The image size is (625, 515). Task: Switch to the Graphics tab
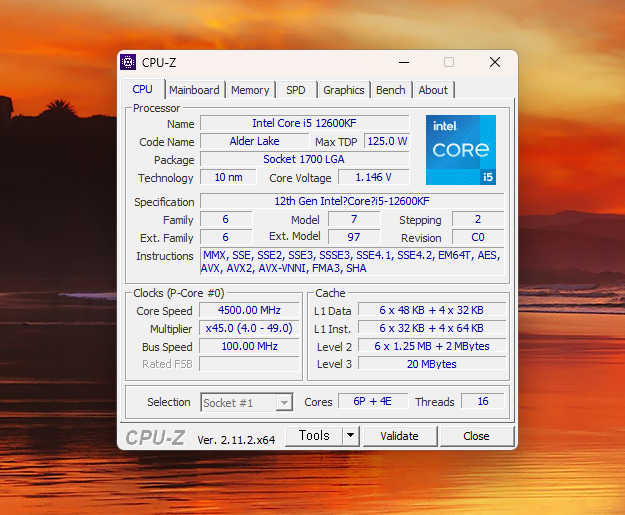tap(344, 90)
